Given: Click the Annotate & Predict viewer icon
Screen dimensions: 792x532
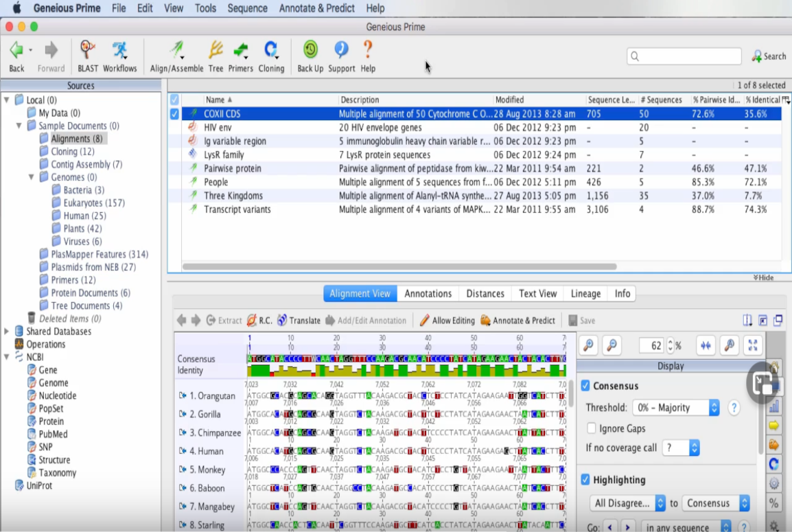Looking at the screenshot, I should point(485,321).
